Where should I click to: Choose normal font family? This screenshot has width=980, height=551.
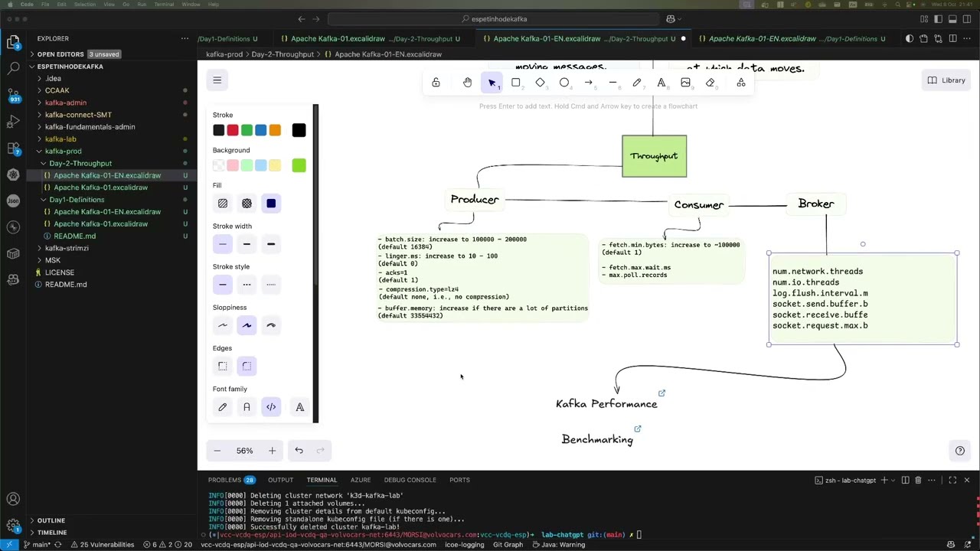[247, 407]
